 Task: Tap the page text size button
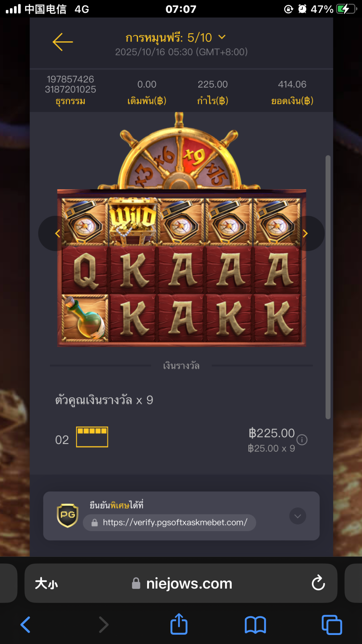tap(46, 584)
